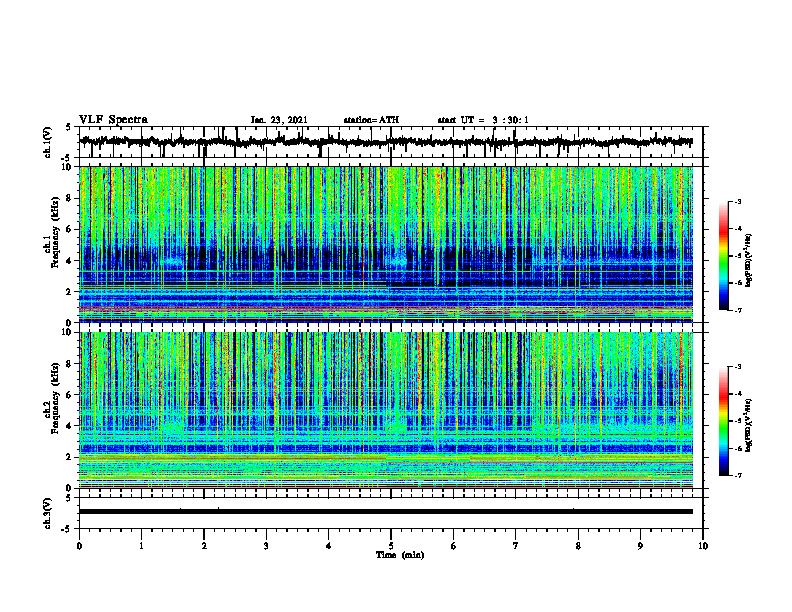Click the "Time (min)" x-axis label
Viewport: 792px width, 612px height.
click(400, 555)
